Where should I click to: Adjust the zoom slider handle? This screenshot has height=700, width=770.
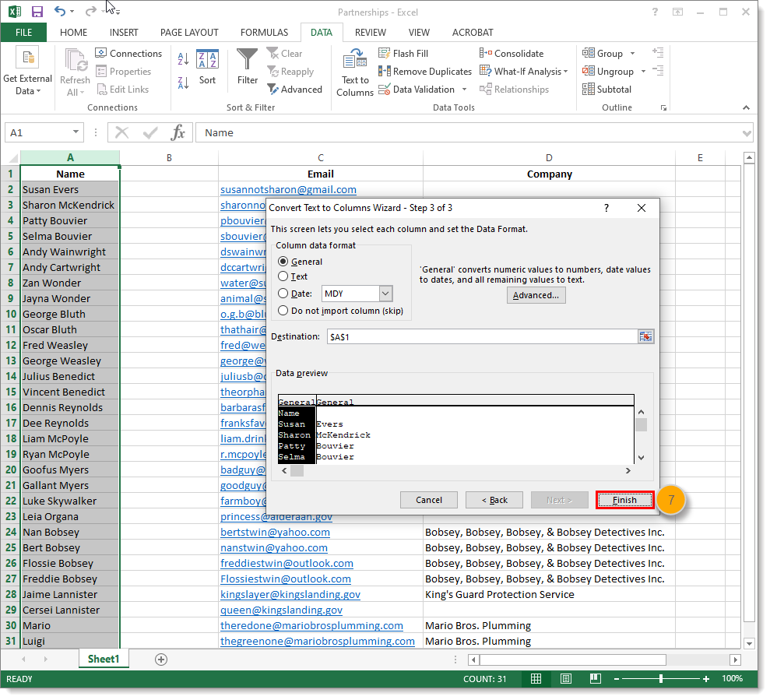coord(661,679)
